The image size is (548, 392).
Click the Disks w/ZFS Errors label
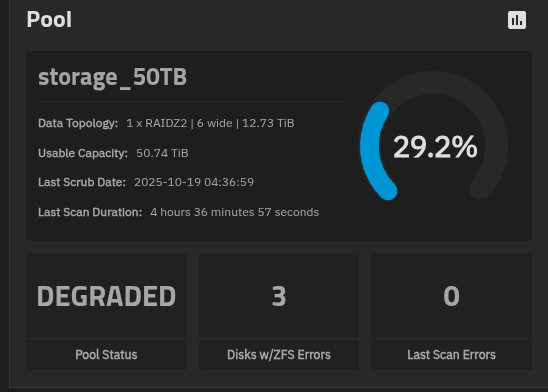(x=279, y=355)
